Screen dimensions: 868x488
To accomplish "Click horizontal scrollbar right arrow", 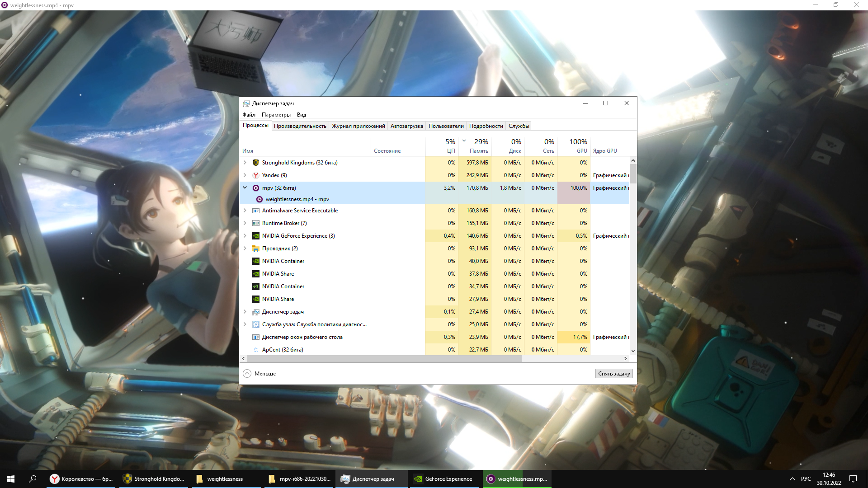I will 625,358.
